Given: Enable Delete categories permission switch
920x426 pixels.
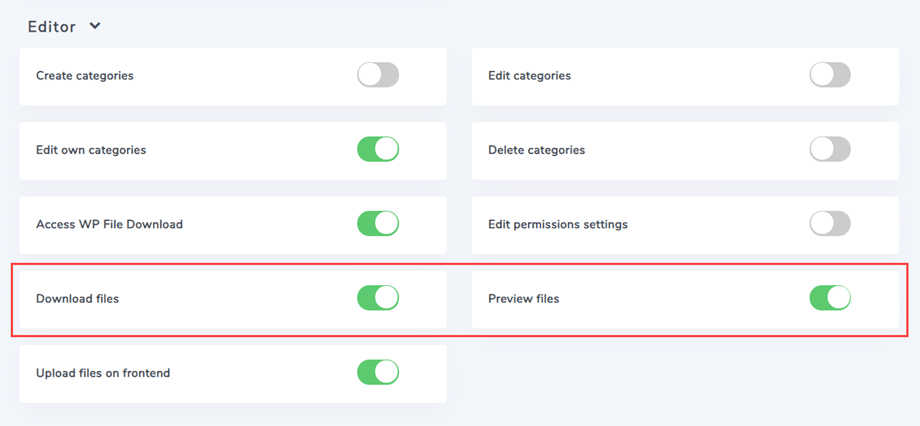Looking at the screenshot, I should click(x=830, y=150).
